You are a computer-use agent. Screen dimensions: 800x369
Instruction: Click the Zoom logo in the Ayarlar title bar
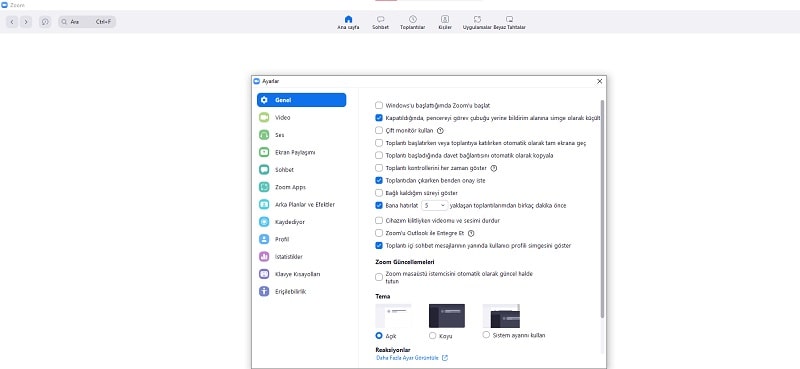click(257, 81)
